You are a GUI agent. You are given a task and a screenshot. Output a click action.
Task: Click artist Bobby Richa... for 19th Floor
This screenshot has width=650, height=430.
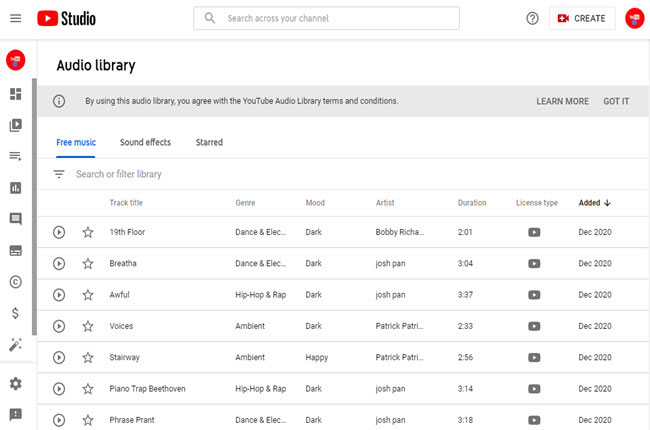point(400,232)
